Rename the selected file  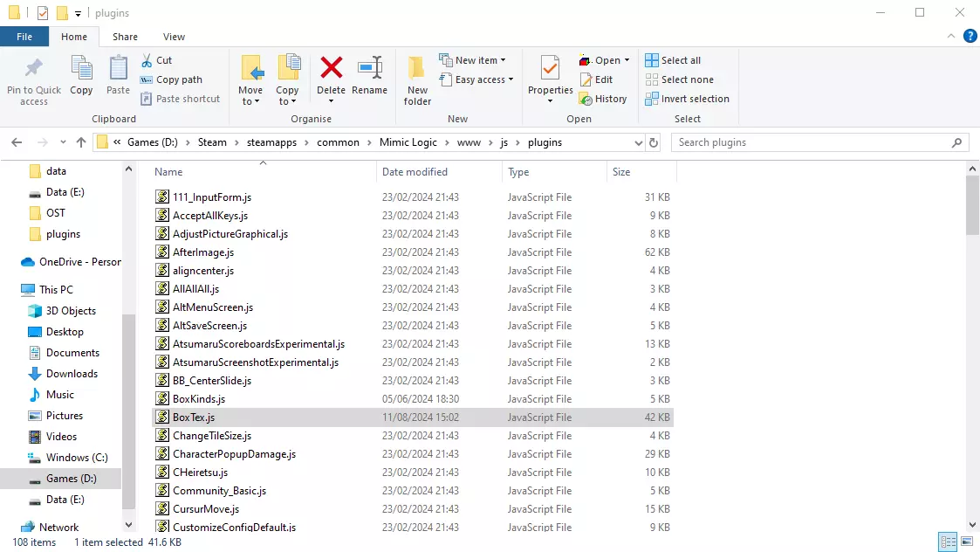[x=370, y=75]
